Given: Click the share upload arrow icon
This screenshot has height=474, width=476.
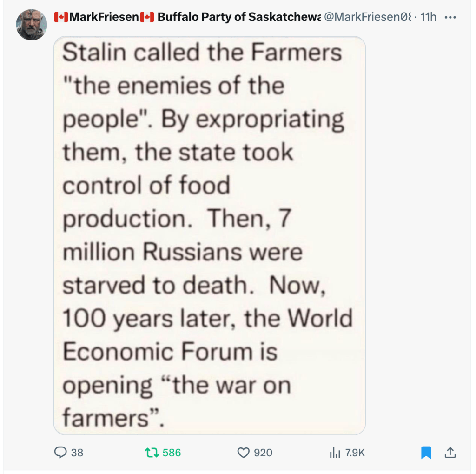Looking at the screenshot, I should point(450,452).
